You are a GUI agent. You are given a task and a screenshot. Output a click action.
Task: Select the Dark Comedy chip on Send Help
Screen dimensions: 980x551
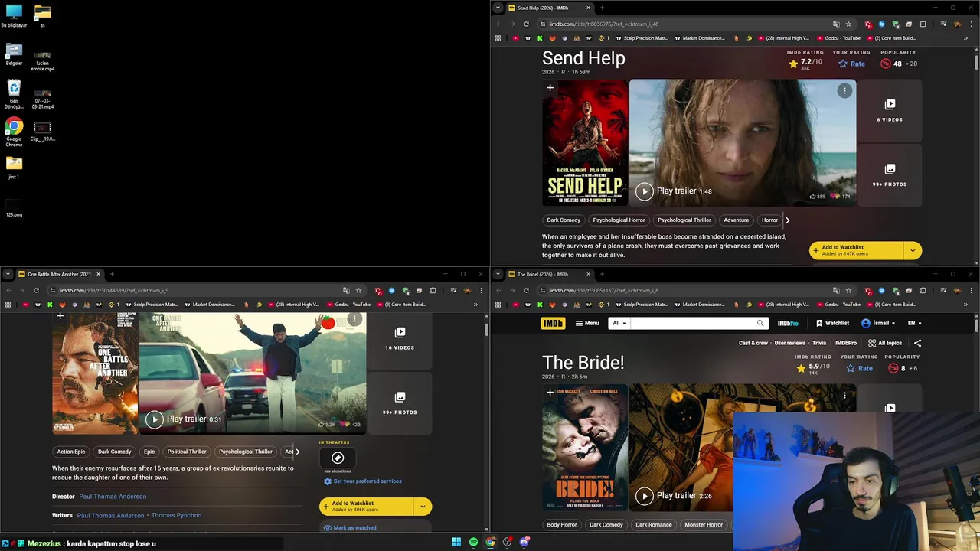pos(563,220)
